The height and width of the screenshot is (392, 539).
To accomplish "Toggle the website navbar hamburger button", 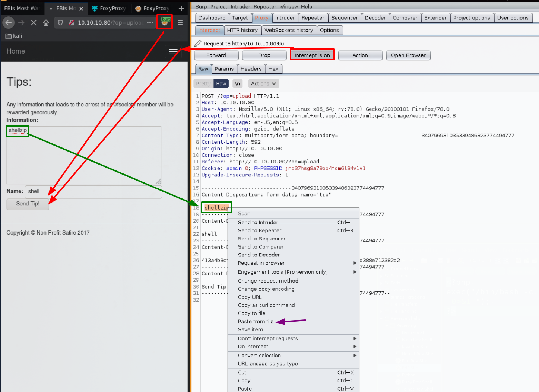I will [173, 51].
